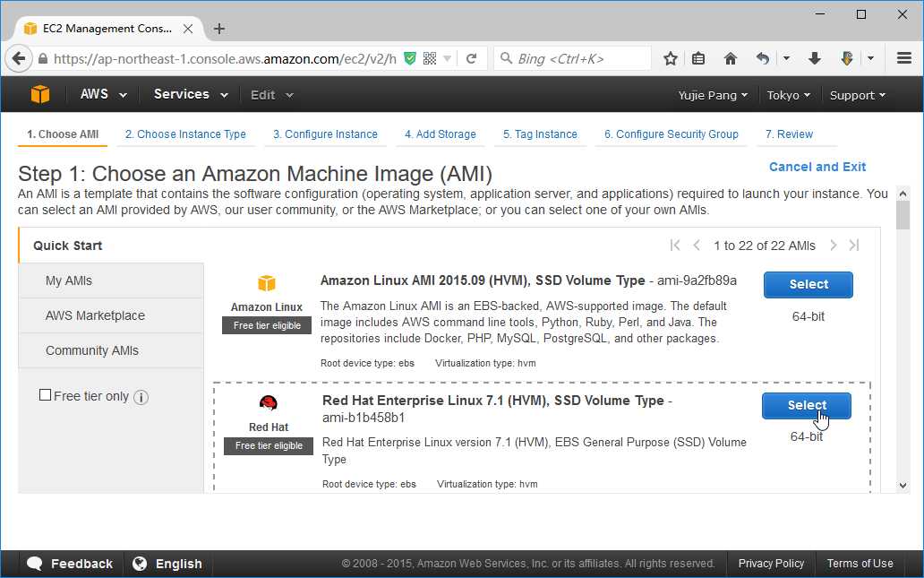Image resolution: width=924 pixels, height=578 pixels.
Task: Open the Services dropdown menu
Action: (x=191, y=94)
